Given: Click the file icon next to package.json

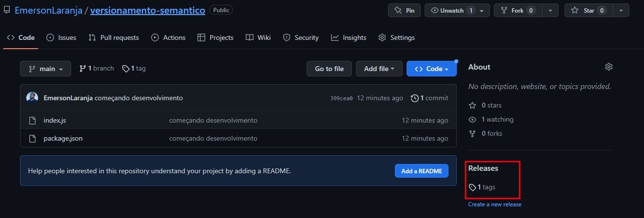Looking at the screenshot, I should (32, 138).
